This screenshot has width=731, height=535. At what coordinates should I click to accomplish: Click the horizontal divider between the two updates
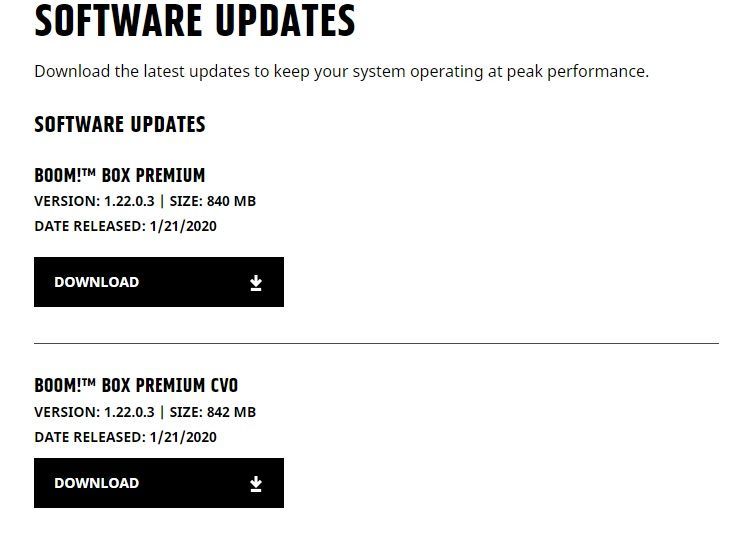(376, 343)
